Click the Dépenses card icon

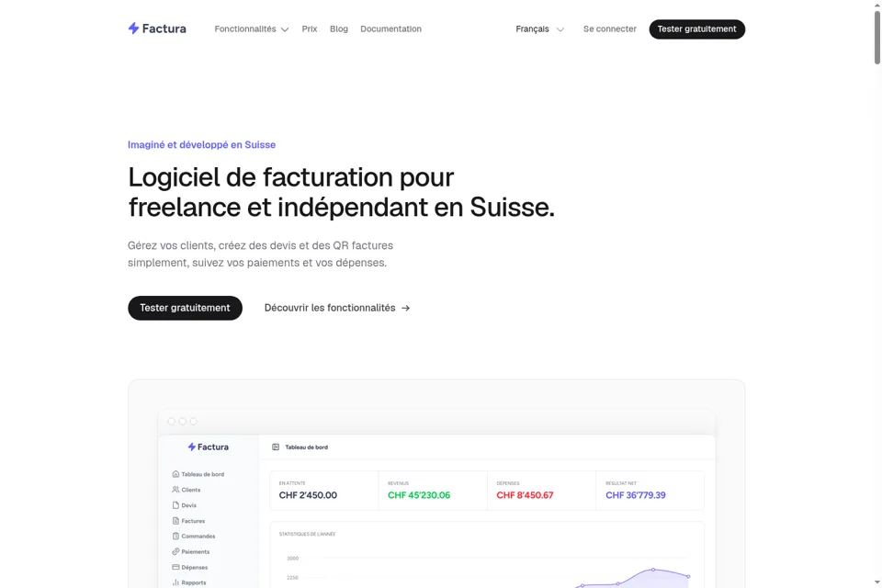coord(175,567)
